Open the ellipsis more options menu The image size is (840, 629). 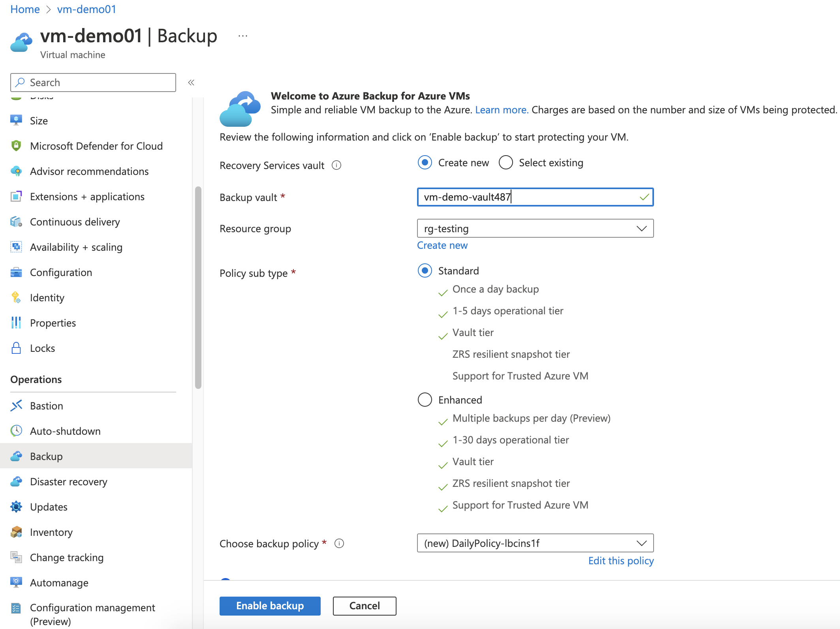point(243,36)
